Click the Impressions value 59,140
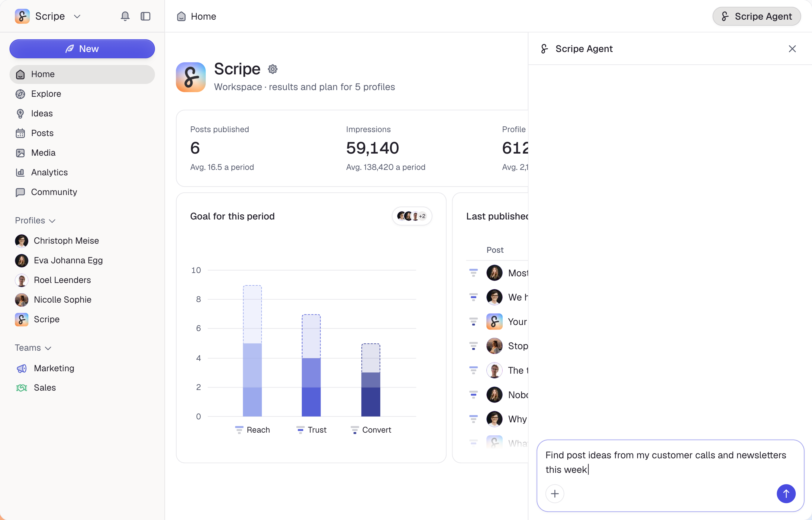Image resolution: width=812 pixels, height=520 pixels. 372,148
